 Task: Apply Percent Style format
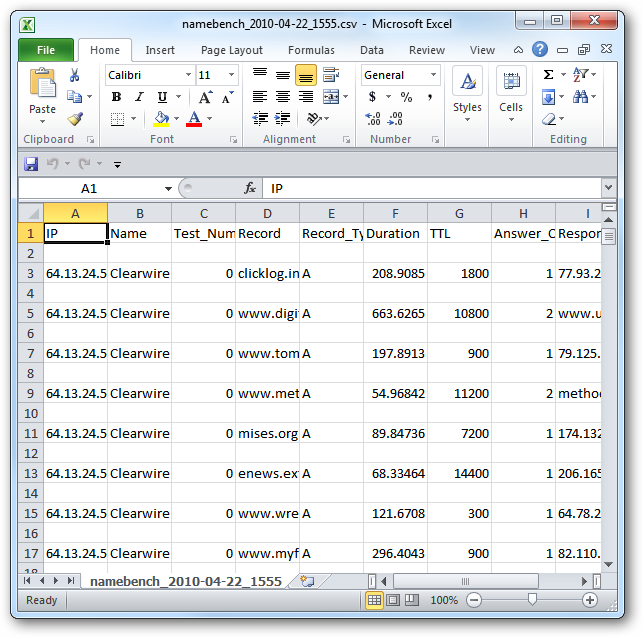click(x=406, y=97)
